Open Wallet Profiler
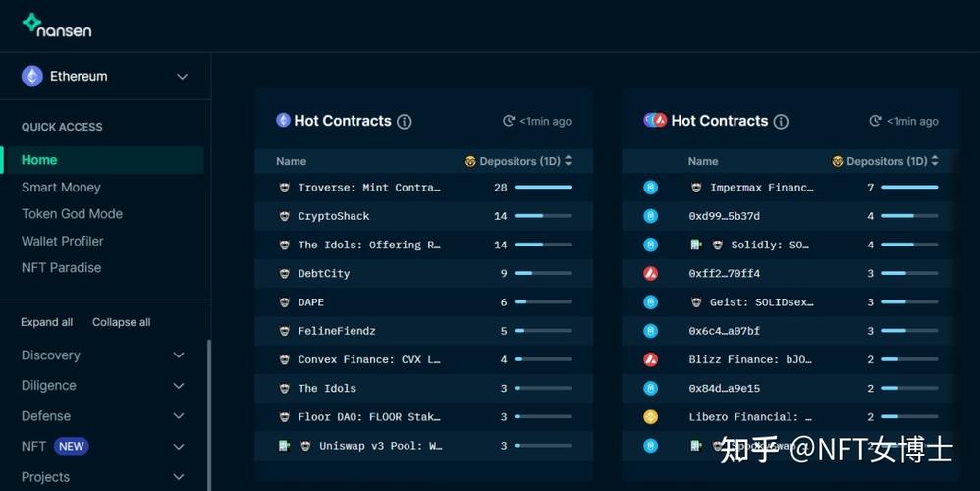 63,242
